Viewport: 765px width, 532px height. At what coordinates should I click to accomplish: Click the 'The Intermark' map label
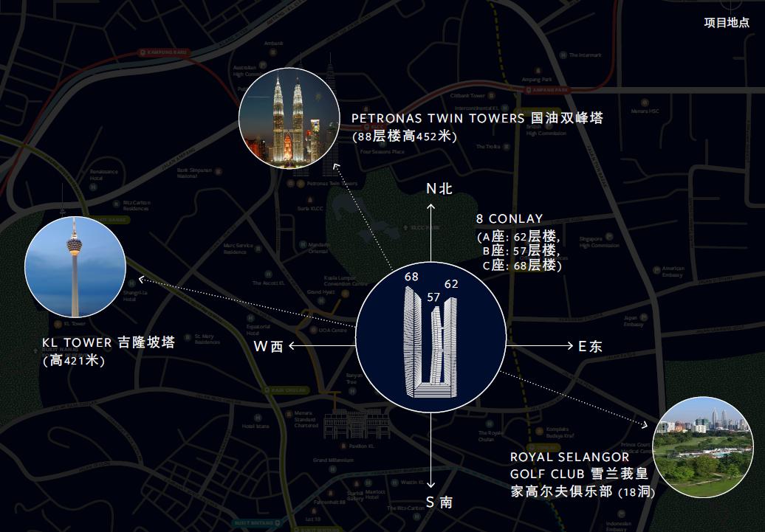tap(585, 55)
